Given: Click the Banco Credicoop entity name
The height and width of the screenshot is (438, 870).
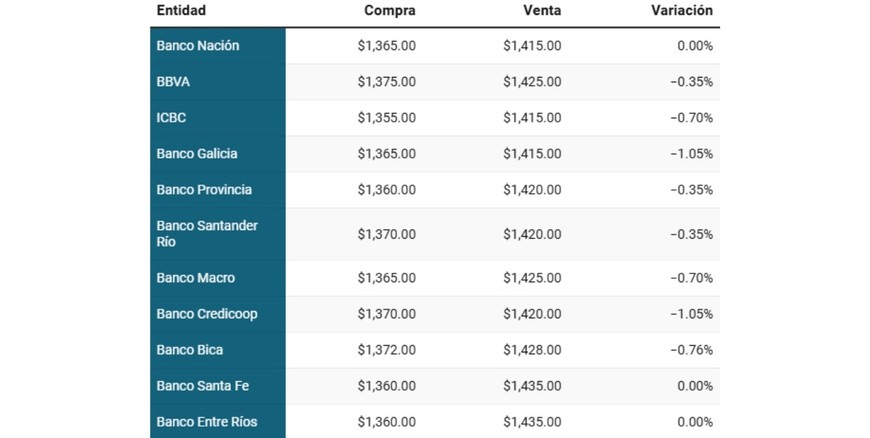Looking at the screenshot, I should point(207,314).
